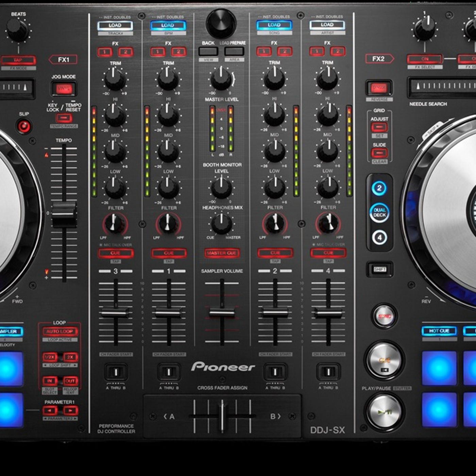Push the LOAD button above channel 2
476x476 pixels.
(274, 25)
